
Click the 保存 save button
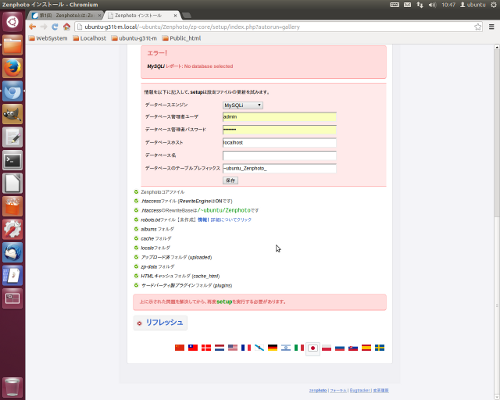pyautogui.click(x=230, y=180)
